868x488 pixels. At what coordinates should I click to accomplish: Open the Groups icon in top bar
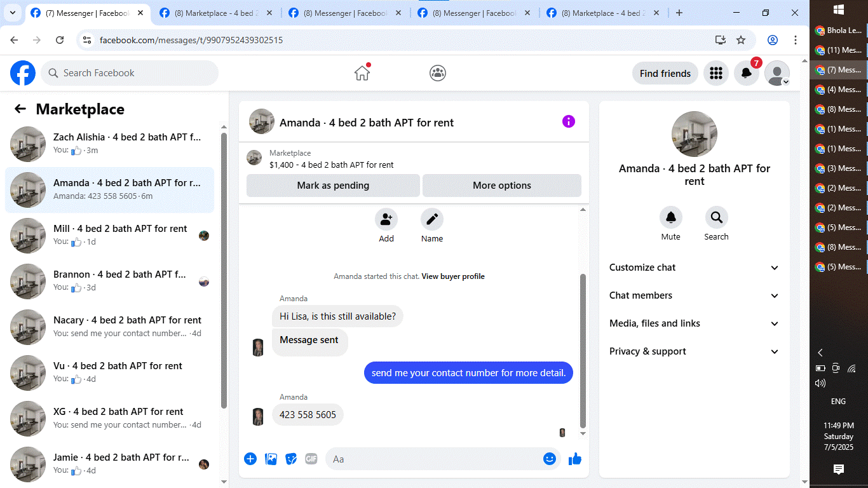[x=438, y=73]
